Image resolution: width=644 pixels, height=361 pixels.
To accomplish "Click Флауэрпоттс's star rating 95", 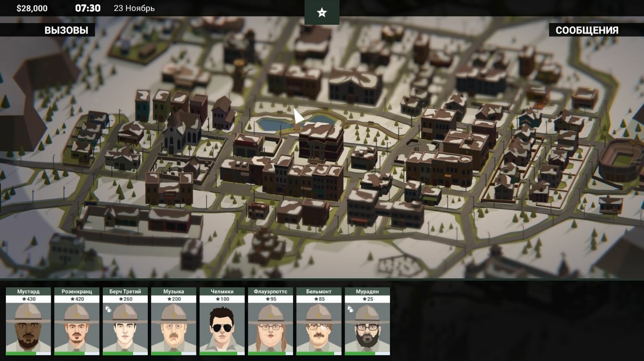I will [270, 299].
